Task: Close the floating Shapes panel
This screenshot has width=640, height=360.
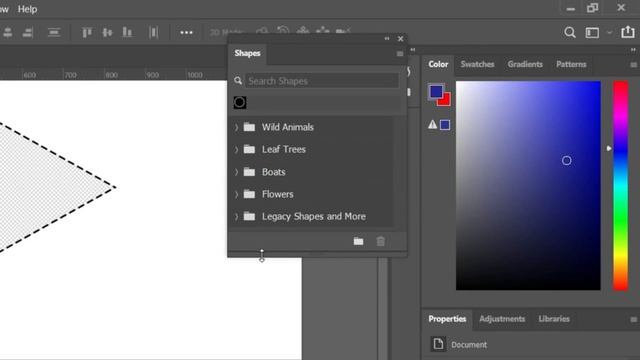Action: pos(400,39)
